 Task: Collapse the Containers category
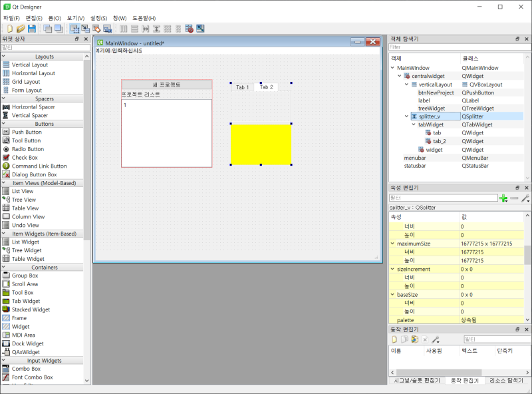(3, 268)
